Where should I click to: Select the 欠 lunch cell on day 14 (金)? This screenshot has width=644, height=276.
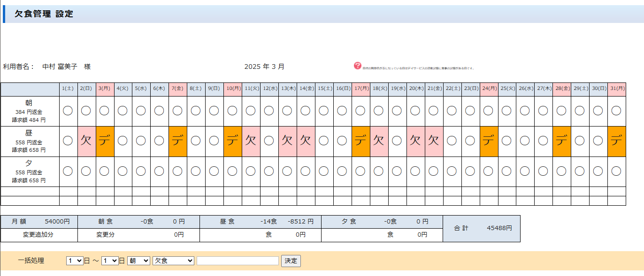point(306,141)
